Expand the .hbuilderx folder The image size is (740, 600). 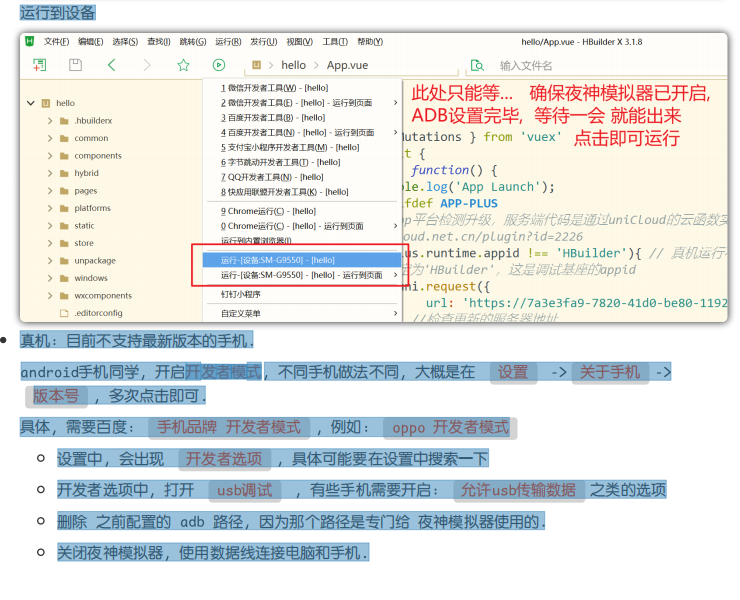(x=50, y=121)
